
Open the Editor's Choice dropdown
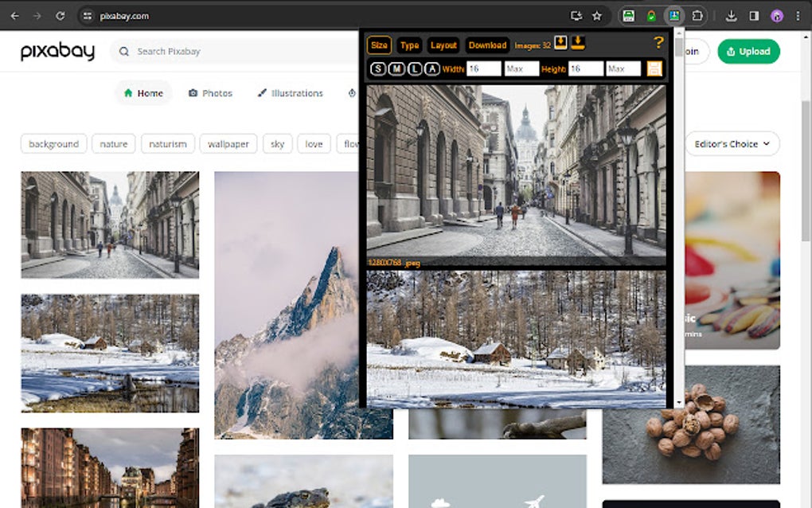click(732, 143)
